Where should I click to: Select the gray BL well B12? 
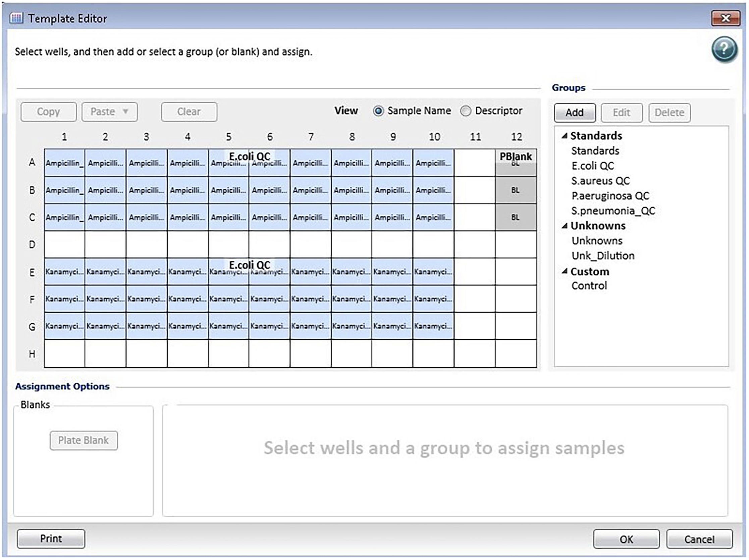pyautogui.click(x=515, y=190)
